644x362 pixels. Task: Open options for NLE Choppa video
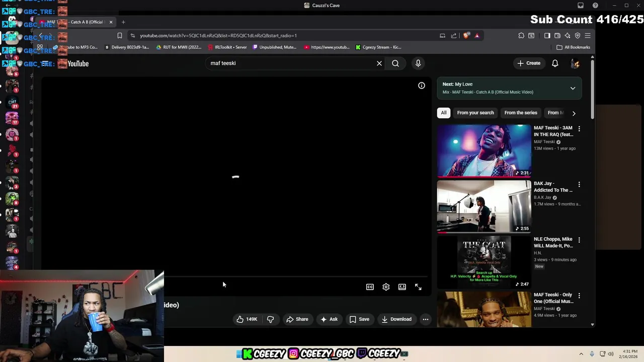(x=579, y=240)
